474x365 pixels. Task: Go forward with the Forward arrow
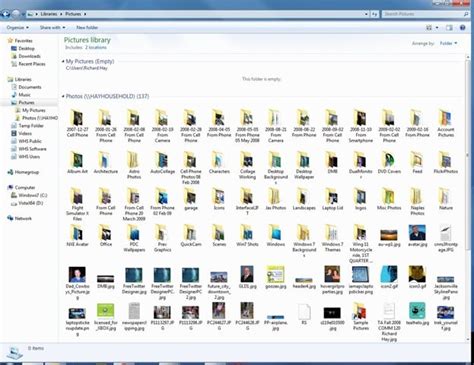pyautogui.click(x=16, y=14)
